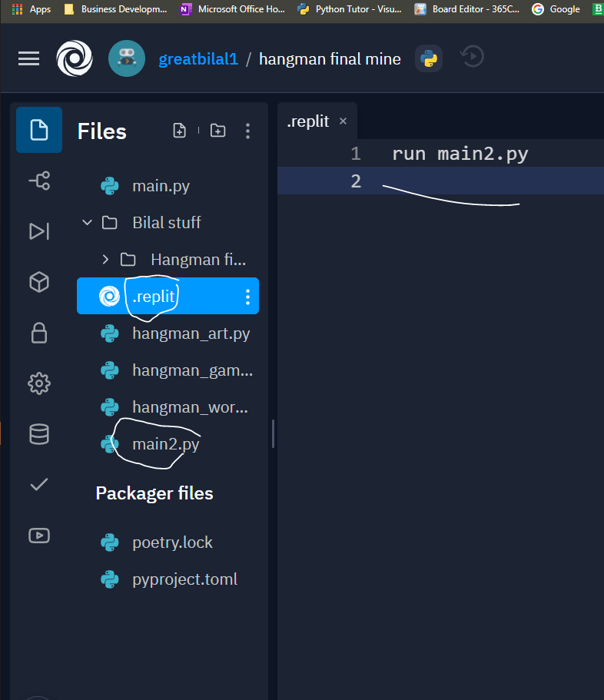Open the .replit file three-dot menu
This screenshot has height=700, width=604.
[247, 297]
